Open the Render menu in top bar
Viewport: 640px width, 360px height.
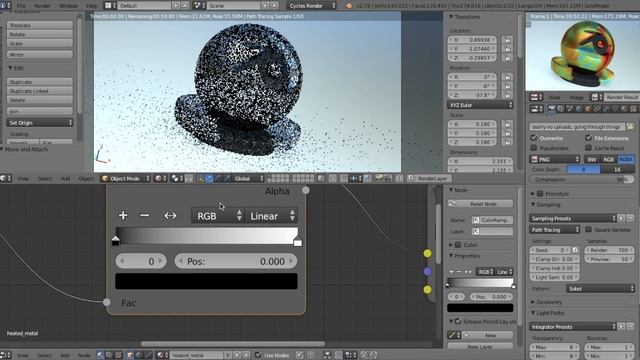[42, 6]
